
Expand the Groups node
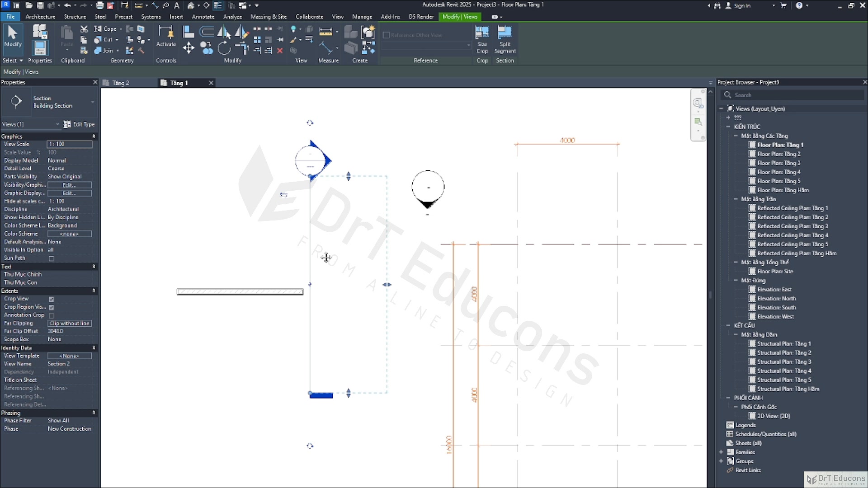pos(721,461)
